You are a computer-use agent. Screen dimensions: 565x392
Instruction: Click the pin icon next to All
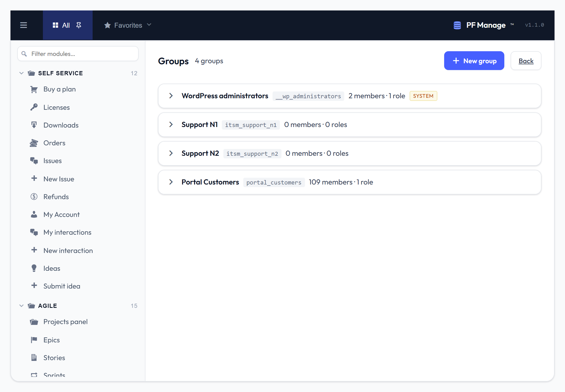79,25
